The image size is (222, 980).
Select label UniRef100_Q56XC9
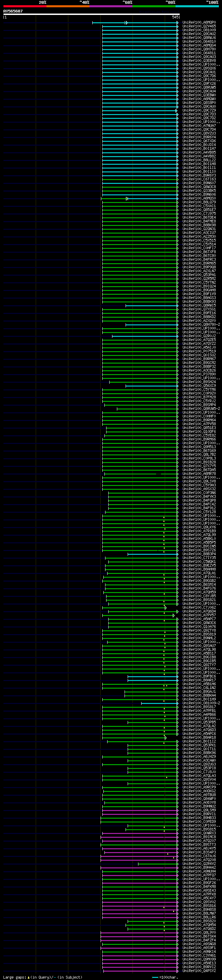click(199, 386)
